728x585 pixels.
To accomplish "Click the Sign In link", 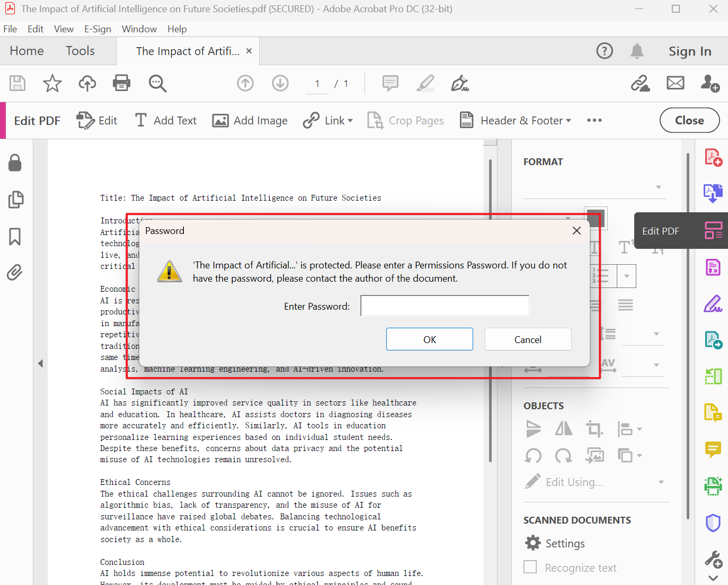I will 690,51.
